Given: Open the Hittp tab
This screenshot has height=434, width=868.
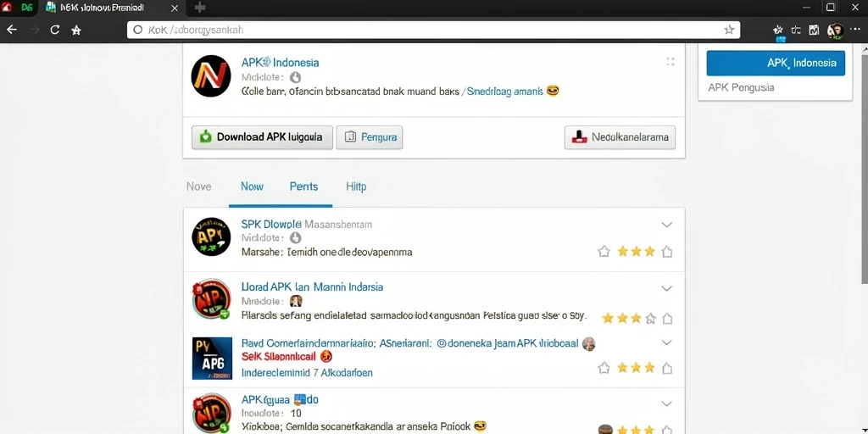Looking at the screenshot, I should [x=356, y=186].
